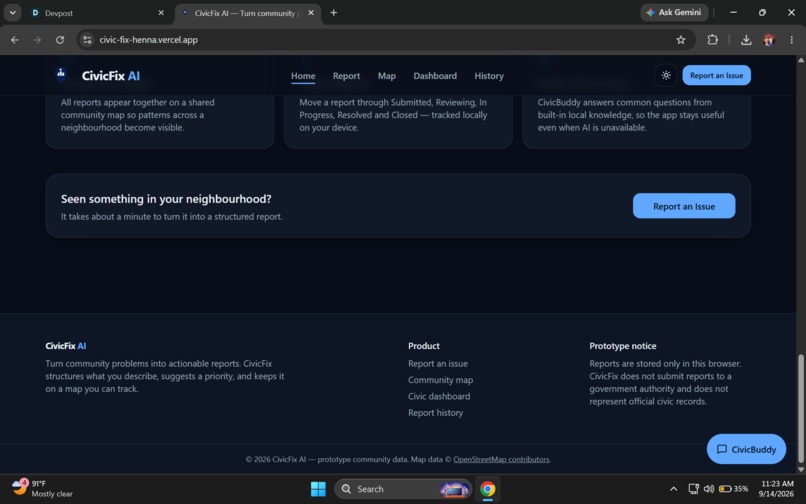Bookmark this page with the star icon
The image size is (806, 504).
coord(681,40)
